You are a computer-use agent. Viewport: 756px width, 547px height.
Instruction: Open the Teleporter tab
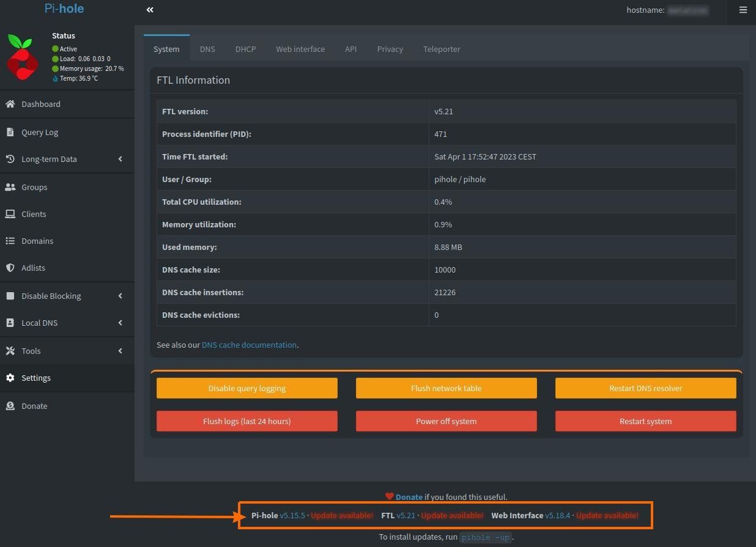coord(441,49)
